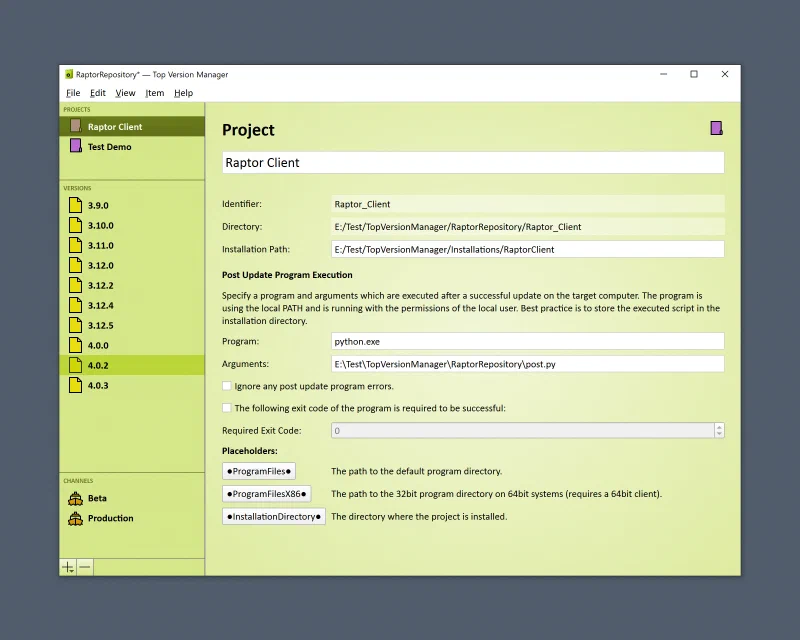800x640 pixels.
Task: Open the Help menu
Action: 183,93
